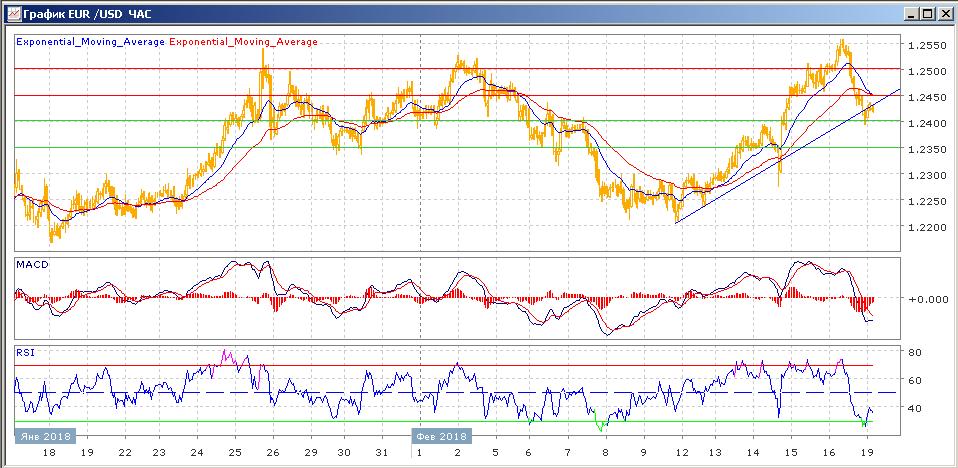Click the RSI 80 level axis label

pyautogui.click(x=915, y=353)
